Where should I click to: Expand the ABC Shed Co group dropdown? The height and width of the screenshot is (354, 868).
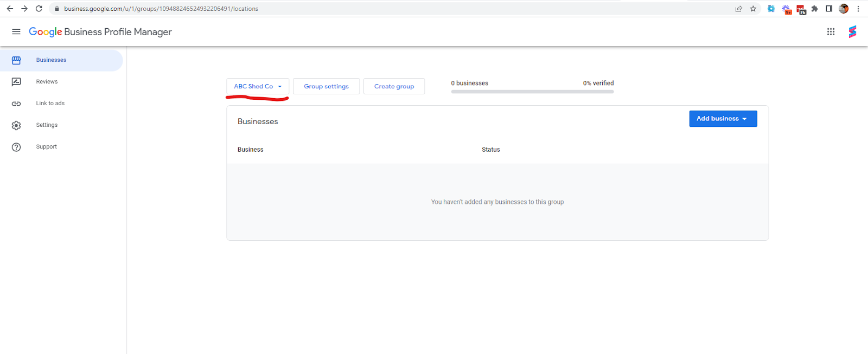click(x=258, y=86)
